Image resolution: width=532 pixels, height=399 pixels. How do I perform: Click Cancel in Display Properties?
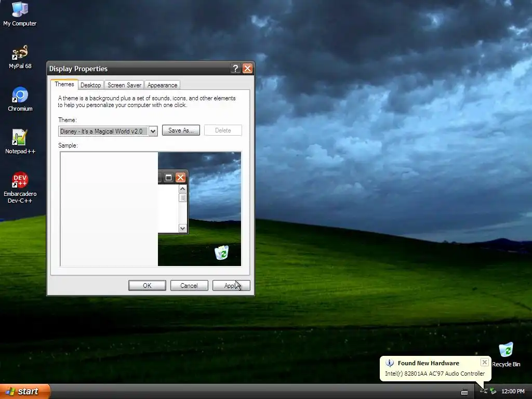[189, 286]
